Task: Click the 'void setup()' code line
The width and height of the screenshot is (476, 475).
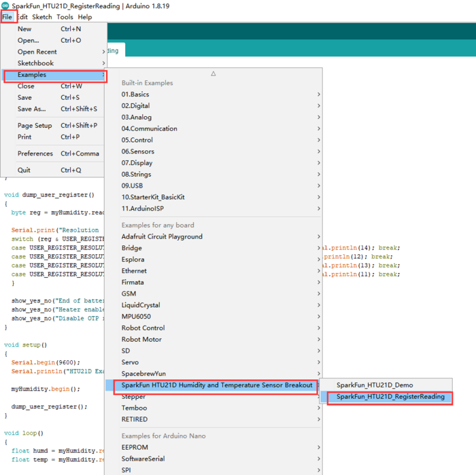Action: coord(26,345)
